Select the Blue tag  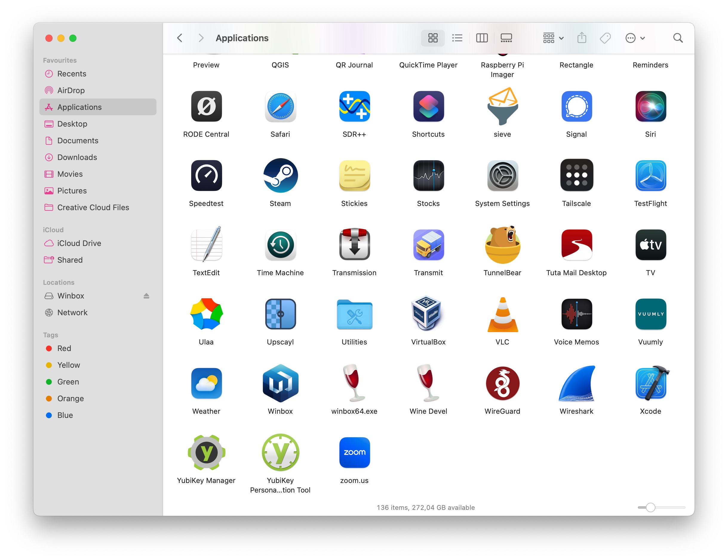pyautogui.click(x=98, y=415)
